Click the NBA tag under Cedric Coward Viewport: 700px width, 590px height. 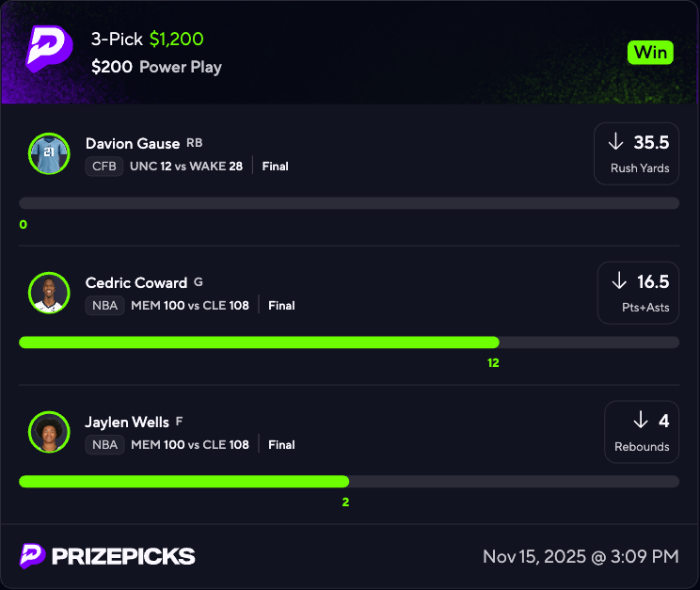click(x=104, y=306)
